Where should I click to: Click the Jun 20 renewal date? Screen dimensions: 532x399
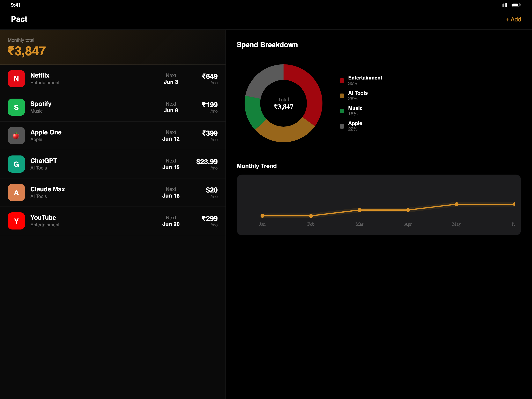(x=171, y=224)
